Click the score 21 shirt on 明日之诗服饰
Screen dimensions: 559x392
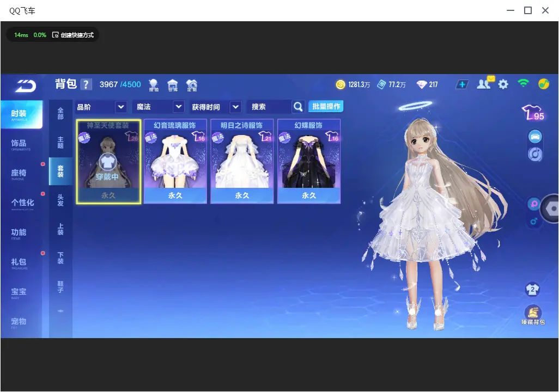pos(265,136)
